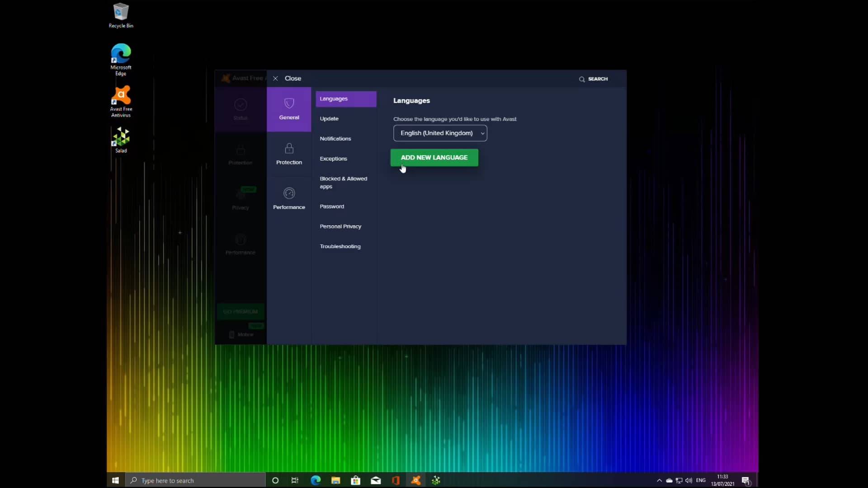Open the Protection lock section
Screen dimensions: 868x488
[x=289, y=154]
